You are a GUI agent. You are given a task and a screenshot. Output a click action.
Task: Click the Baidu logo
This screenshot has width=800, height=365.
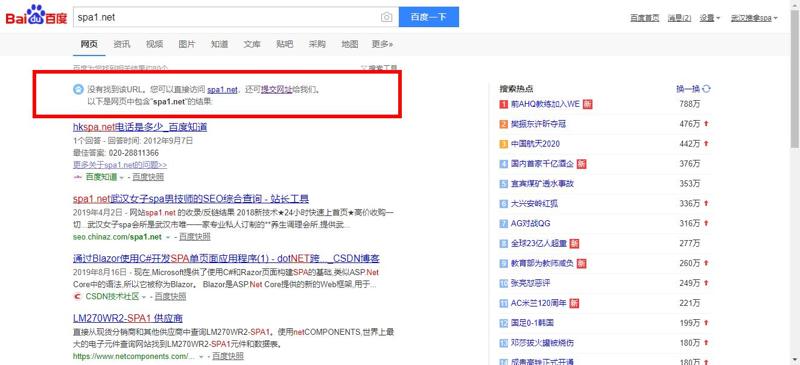coord(36,16)
